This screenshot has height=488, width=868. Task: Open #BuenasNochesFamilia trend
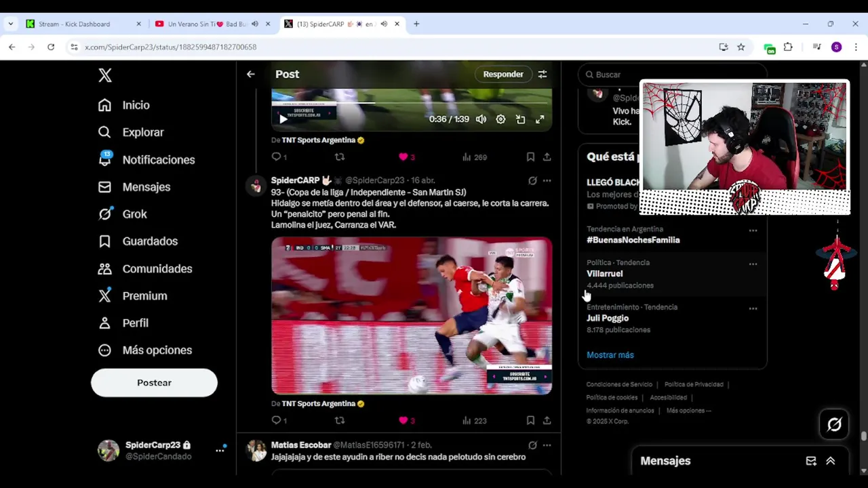(x=633, y=240)
